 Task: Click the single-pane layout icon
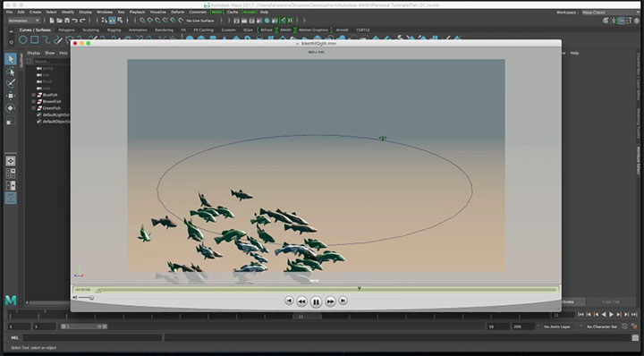pos(11,161)
